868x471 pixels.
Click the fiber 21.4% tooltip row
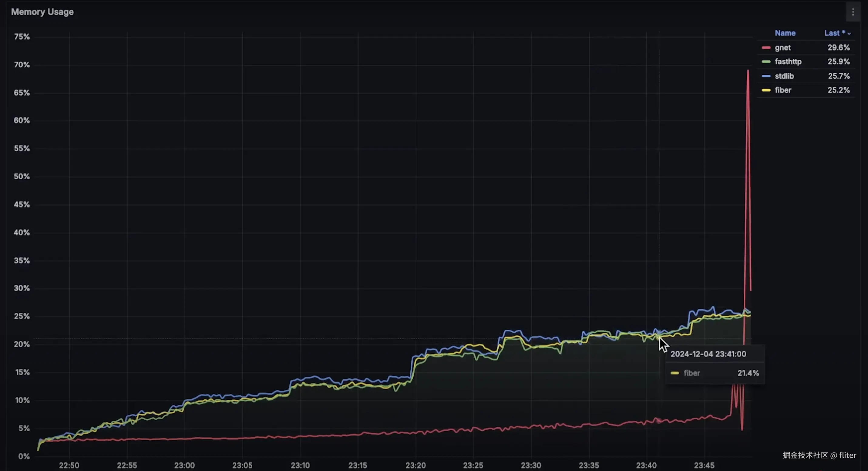[x=714, y=373]
